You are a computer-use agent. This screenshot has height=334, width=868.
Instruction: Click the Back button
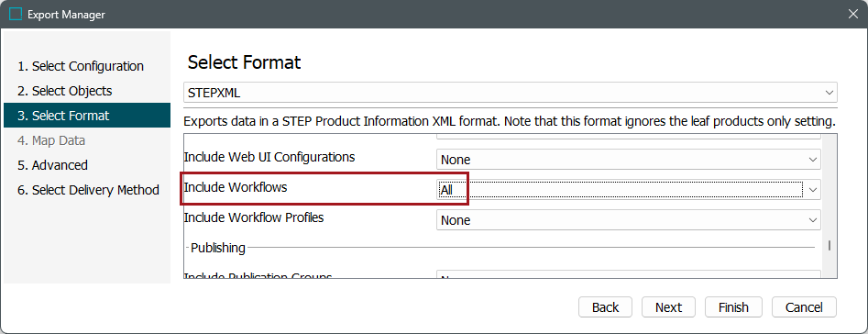(x=605, y=306)
